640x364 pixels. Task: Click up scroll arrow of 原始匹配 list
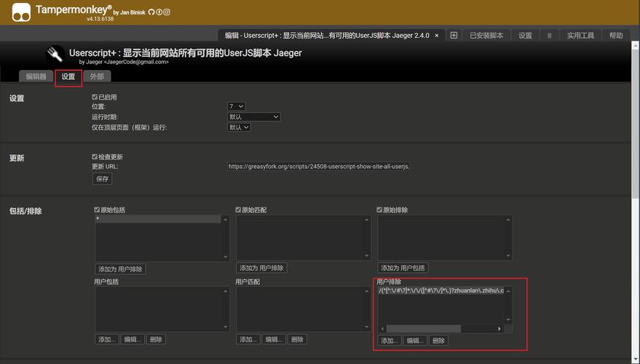[366, 220]
